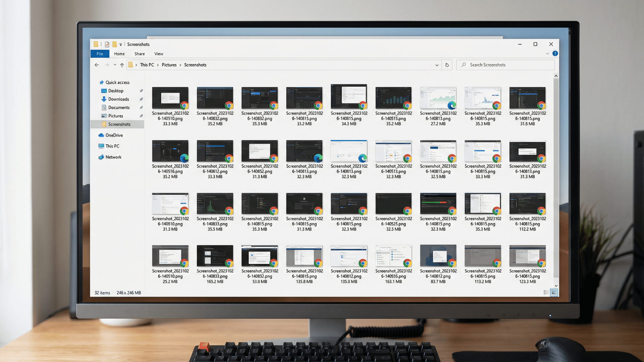This screenshot has height=362, width=644.
Task: Select thumbnail of 6-140516.png
Action: (x=170, y=151)
